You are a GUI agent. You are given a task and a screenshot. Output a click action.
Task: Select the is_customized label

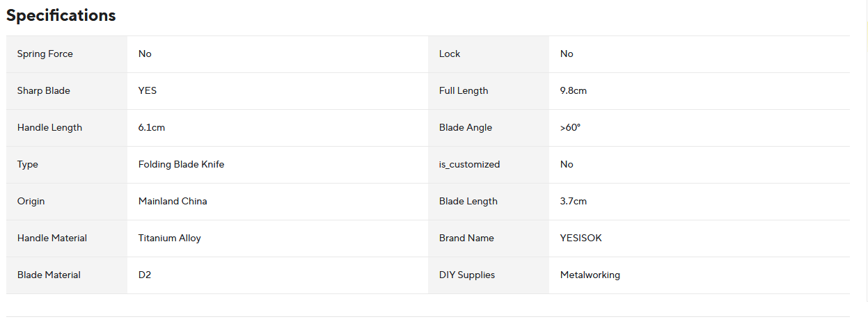click(x=470, y=165)
